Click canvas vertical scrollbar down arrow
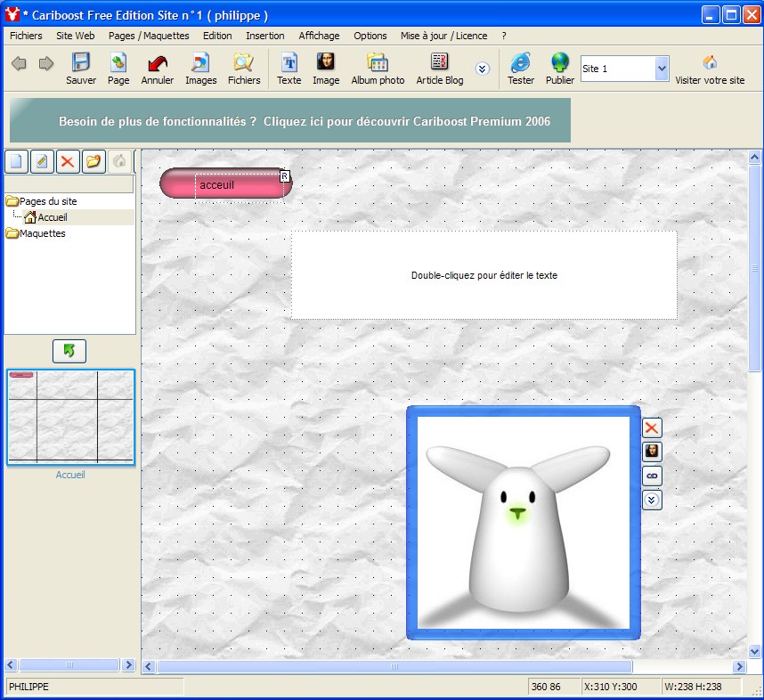Image resolution: width=764 pixels, height=700 pixels. pyautogui.click(x=754, y=651)
